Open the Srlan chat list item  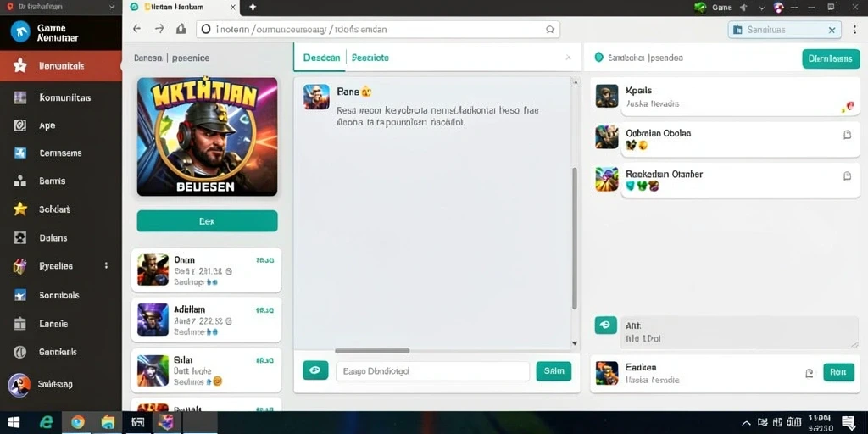pyautogui.click(x=206, y=370)
